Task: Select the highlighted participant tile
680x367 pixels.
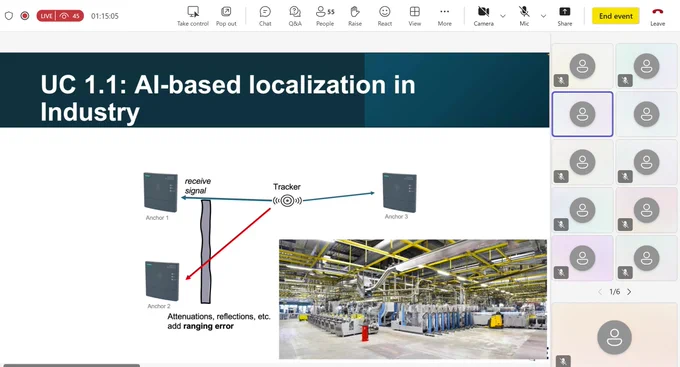Action: (582, 114)
